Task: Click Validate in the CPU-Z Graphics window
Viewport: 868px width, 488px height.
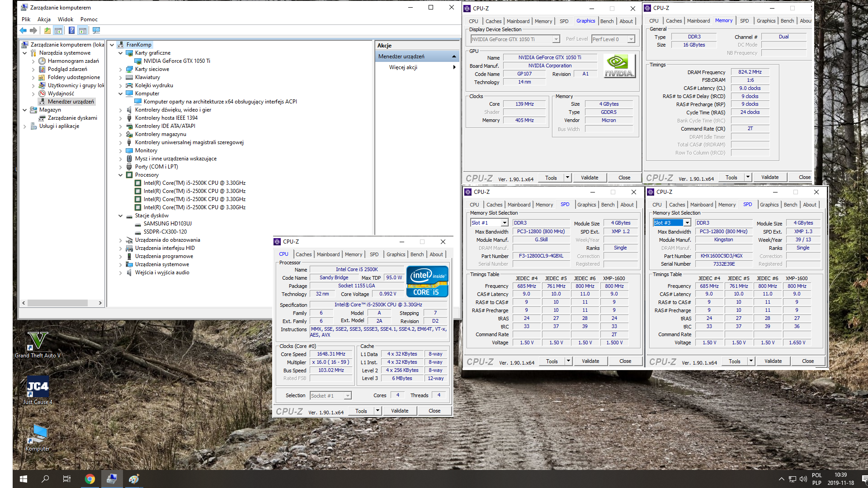Action: 589,178
